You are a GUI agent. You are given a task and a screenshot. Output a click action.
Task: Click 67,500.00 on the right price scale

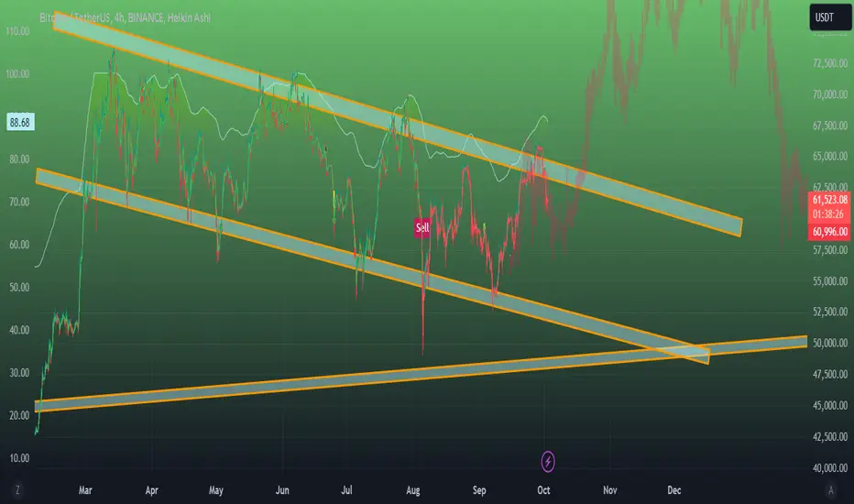(x=830, y=126)
